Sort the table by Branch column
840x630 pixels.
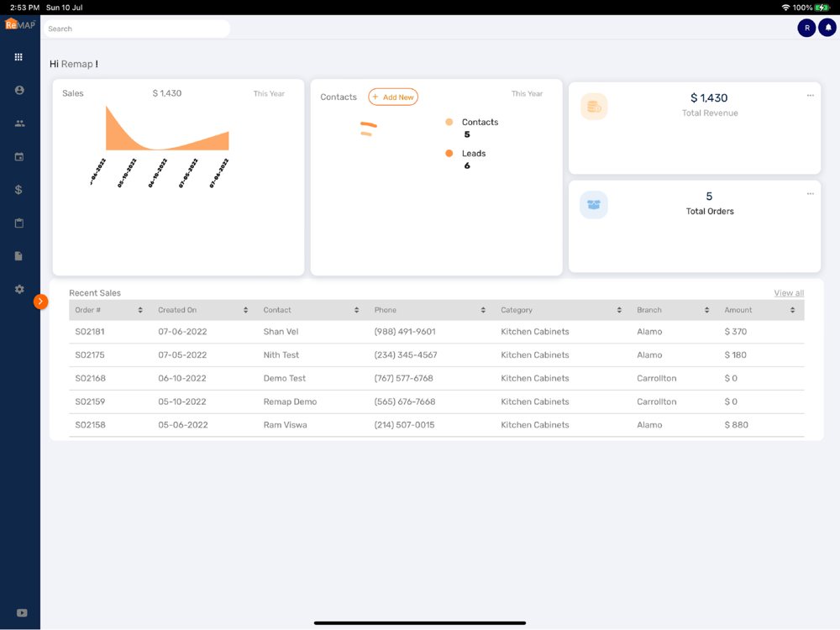(706, 310)
